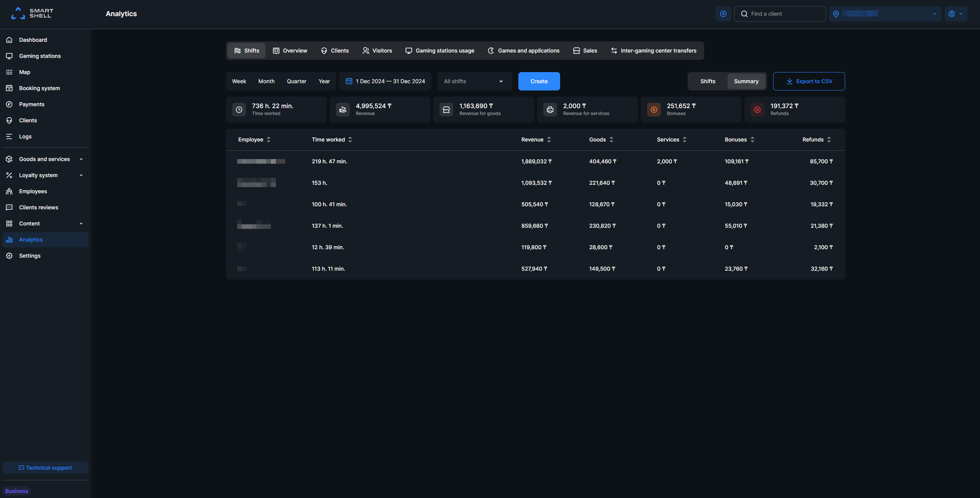Image resolution: width=980 pixels, height=498 pixels.
Task: Open the Sales analytics tab
Action: coord(585,51)
